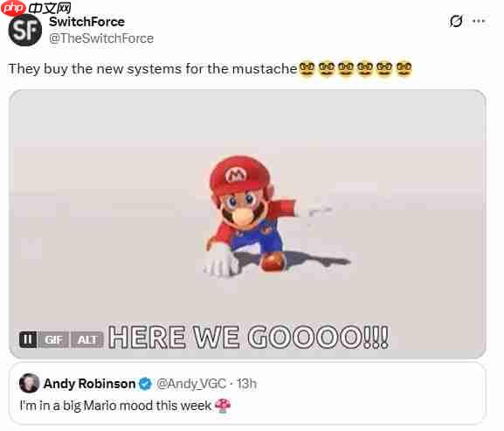Screen dimensions: 504x431
Task: Pause the Mario GIF playback
Action: (x=28, y=340)
